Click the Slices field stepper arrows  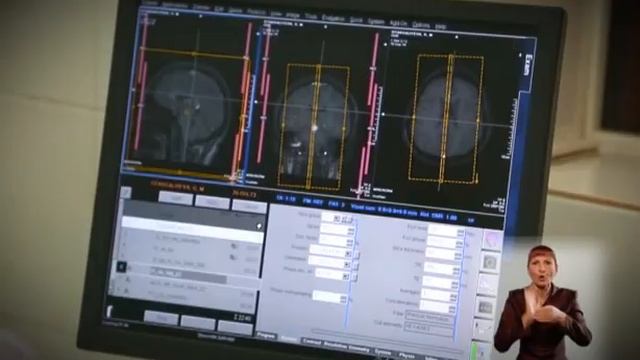click(x=350, y=232)
